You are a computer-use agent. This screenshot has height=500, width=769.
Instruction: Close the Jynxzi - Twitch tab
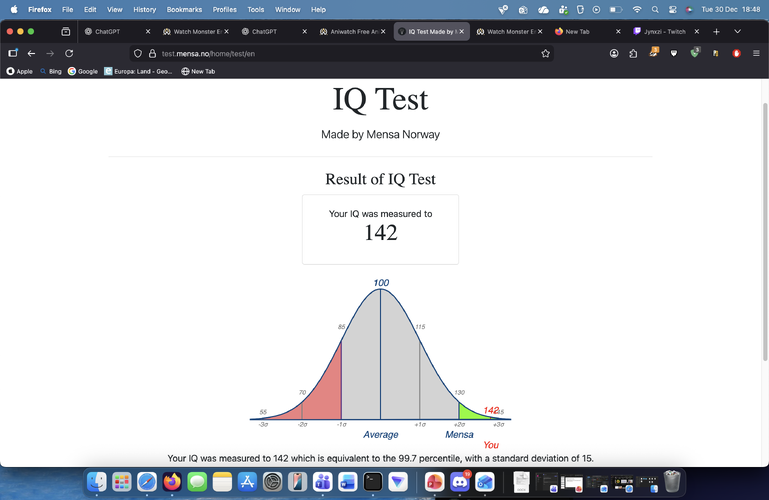point(696,31)
